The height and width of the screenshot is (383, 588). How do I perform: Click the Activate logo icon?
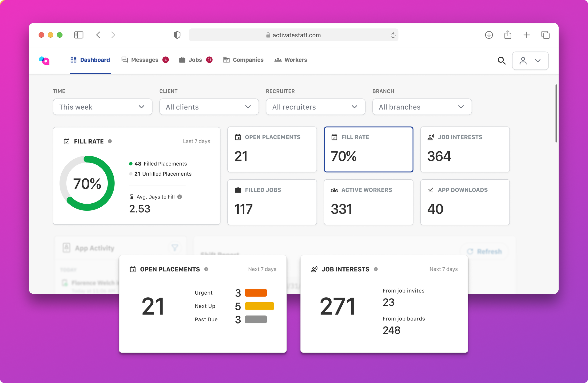pyautogui.click(x=44, y=60)
